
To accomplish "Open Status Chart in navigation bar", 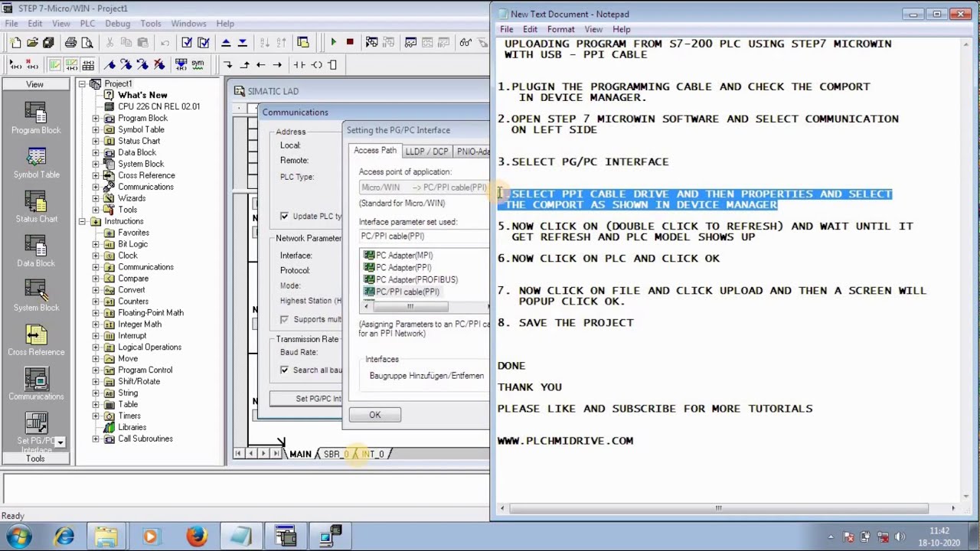I will tap(35, 207).
